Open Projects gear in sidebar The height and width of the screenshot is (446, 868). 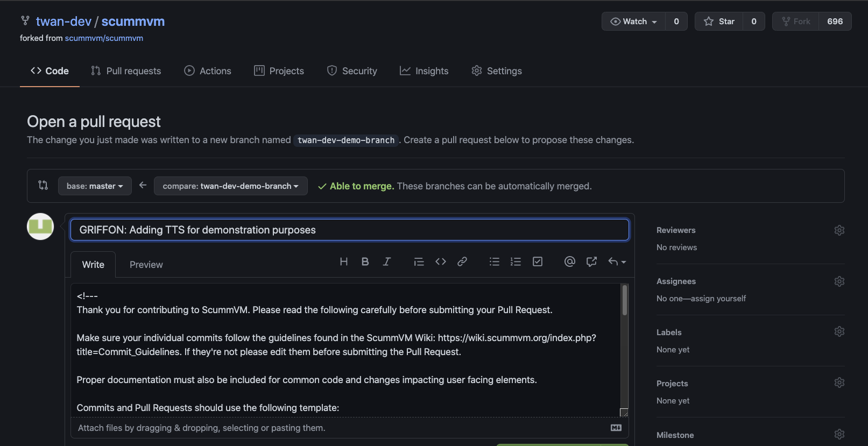click(x=839, y=383)
